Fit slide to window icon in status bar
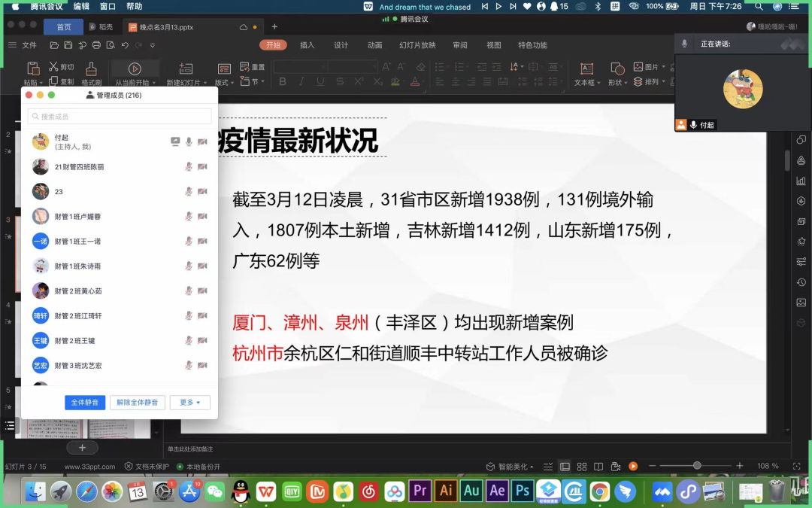The width and height of the screenshot is (812, 508). (x=796, y=466)
